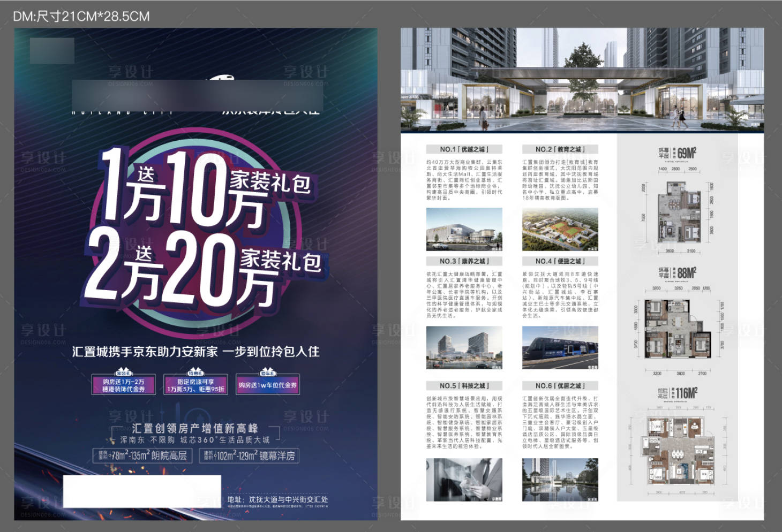Click the school campus aerial thumbnail

coord(560,229)
